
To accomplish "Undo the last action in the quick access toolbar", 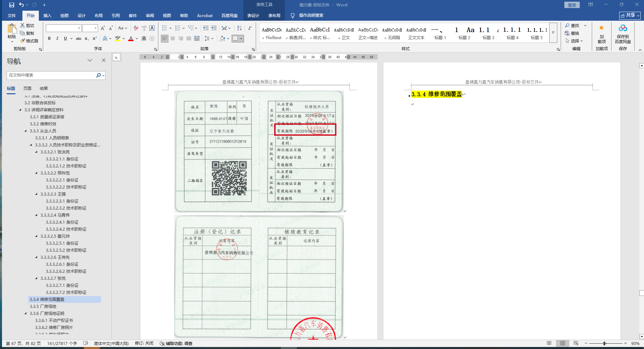I will [x=21, y=5].
